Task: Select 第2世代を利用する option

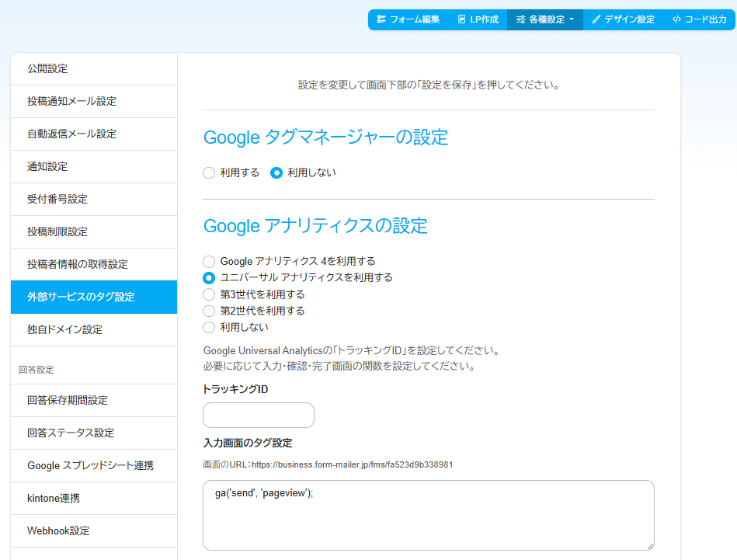Action: [x=209, y=311]
